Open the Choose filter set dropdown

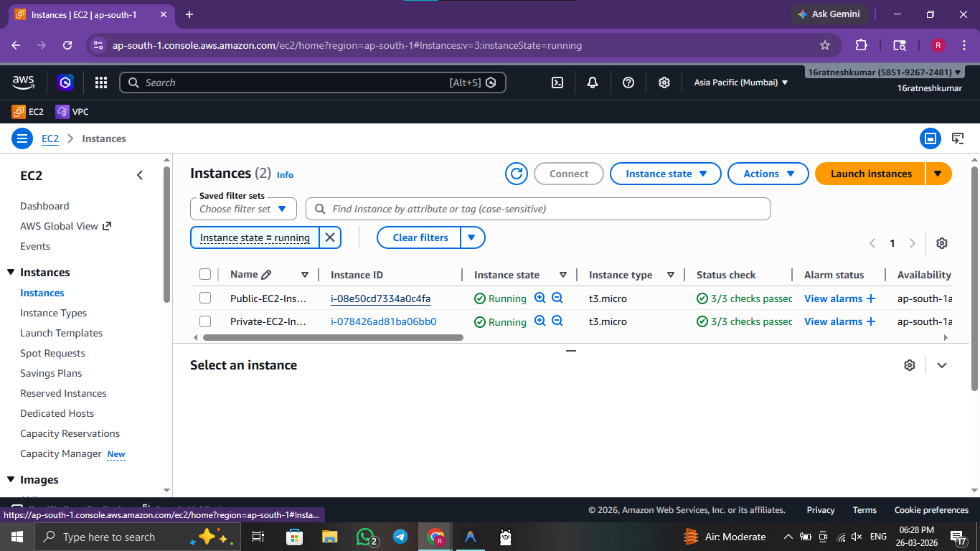[243, 209]
